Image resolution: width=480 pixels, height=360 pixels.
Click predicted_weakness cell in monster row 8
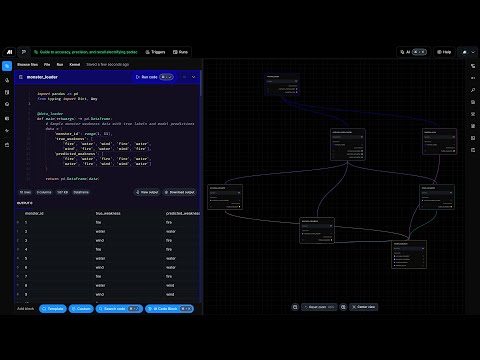pos(170,285)
